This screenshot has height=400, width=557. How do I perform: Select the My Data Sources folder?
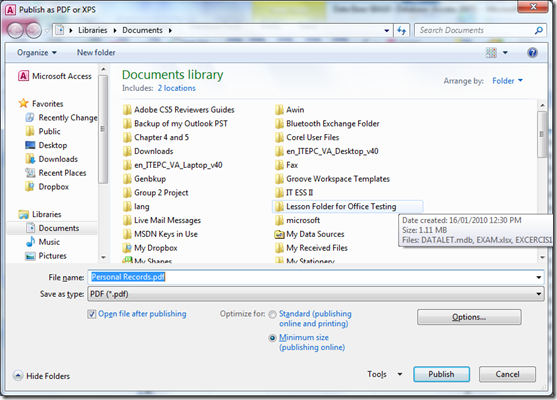(309, 234)
